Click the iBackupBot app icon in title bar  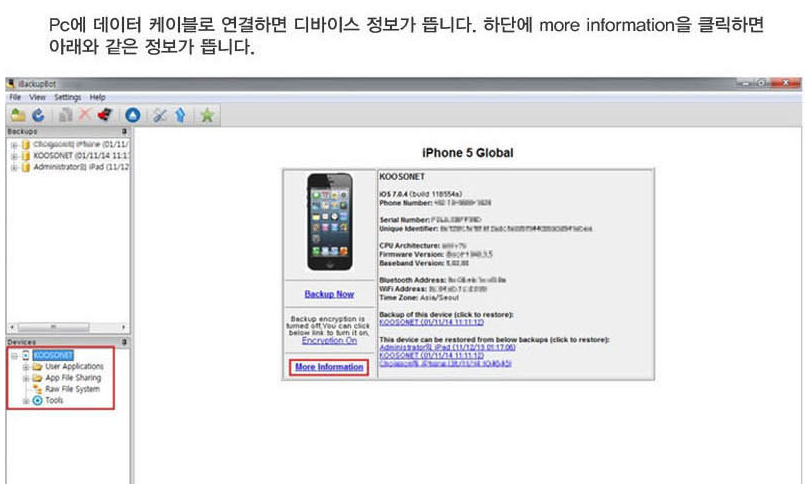(x=11, y=84)
